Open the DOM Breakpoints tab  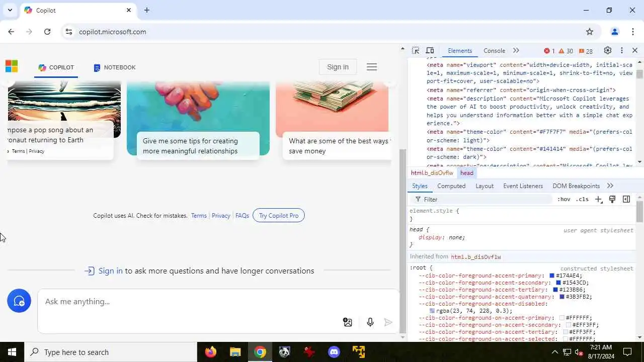tap(576, 186)
